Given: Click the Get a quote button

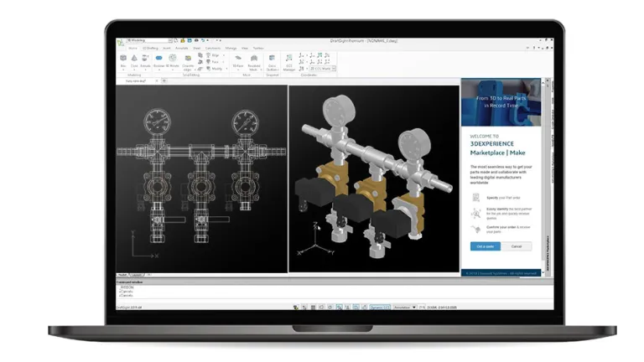Looking at the screenshot, I should 485,246.
